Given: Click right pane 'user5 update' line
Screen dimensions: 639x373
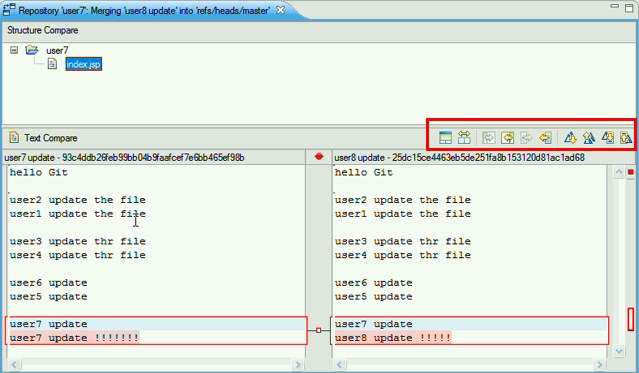Looking at the screenshot, I should (x=374, y=297).
